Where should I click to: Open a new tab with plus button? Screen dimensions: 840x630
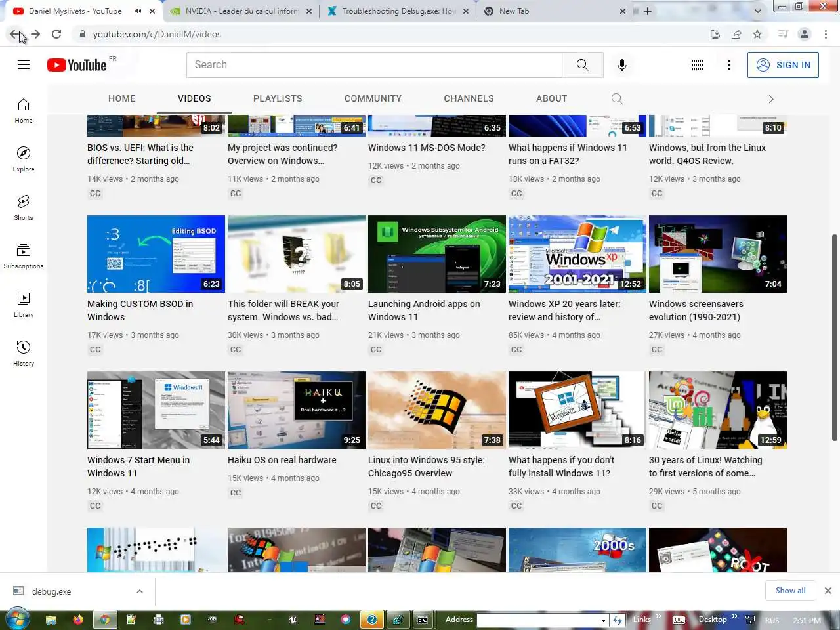(648, 11)
